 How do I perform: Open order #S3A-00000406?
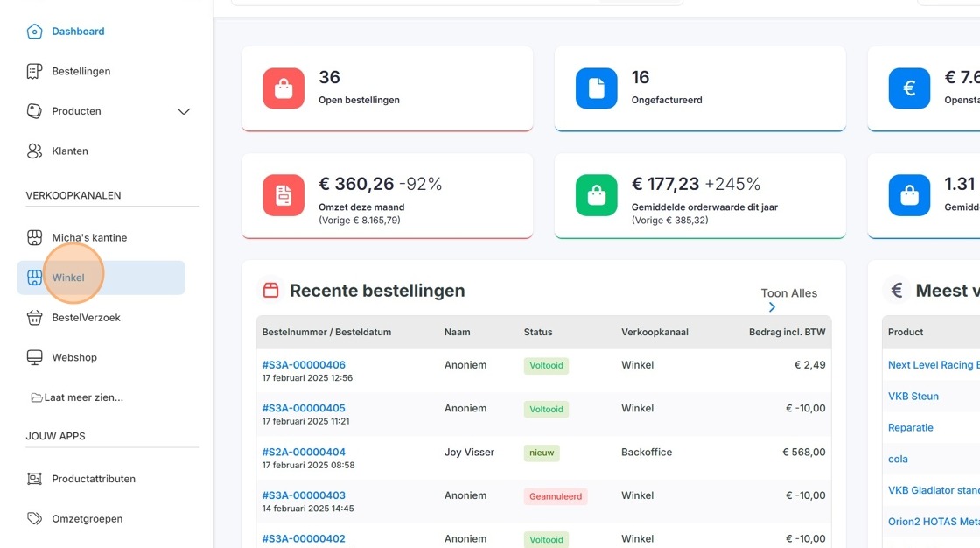[x=304, y=365]
